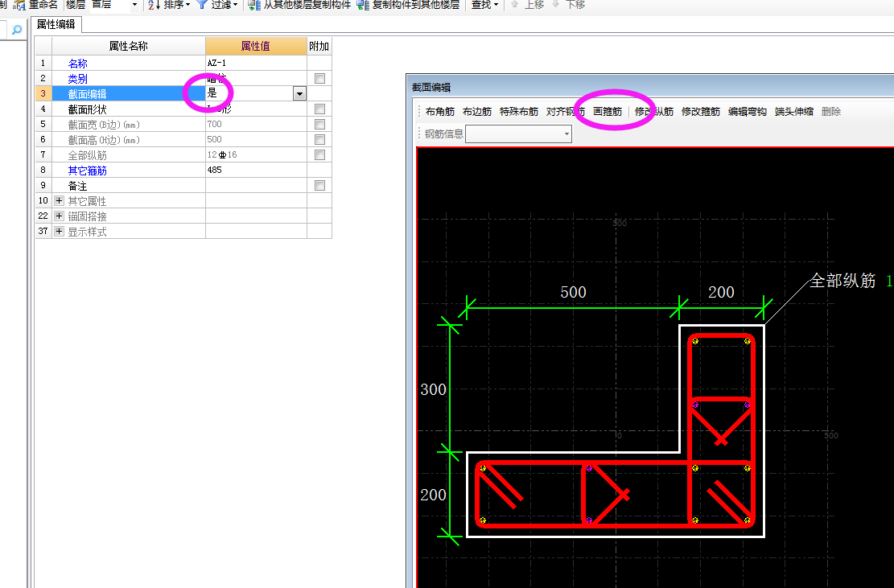Open the 排序 sort dropdown arrow
This screenshot has width=894, height=588.
coord(187,5)
